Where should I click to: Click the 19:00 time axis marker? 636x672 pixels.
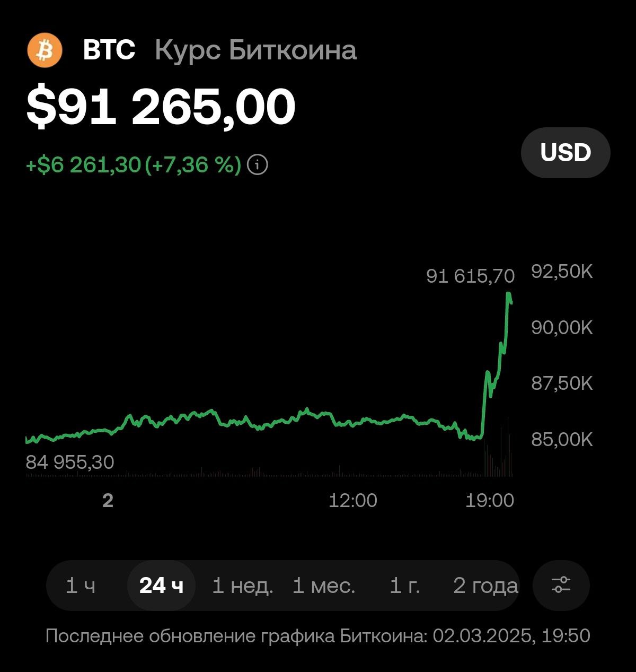tap(490, 500)
